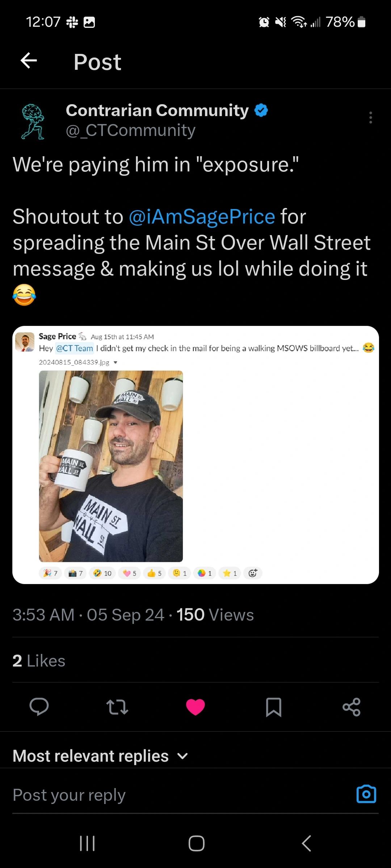Tap the thumbs-up reaction showing 5
The image size is (391, 868).
tap(154, 573)
